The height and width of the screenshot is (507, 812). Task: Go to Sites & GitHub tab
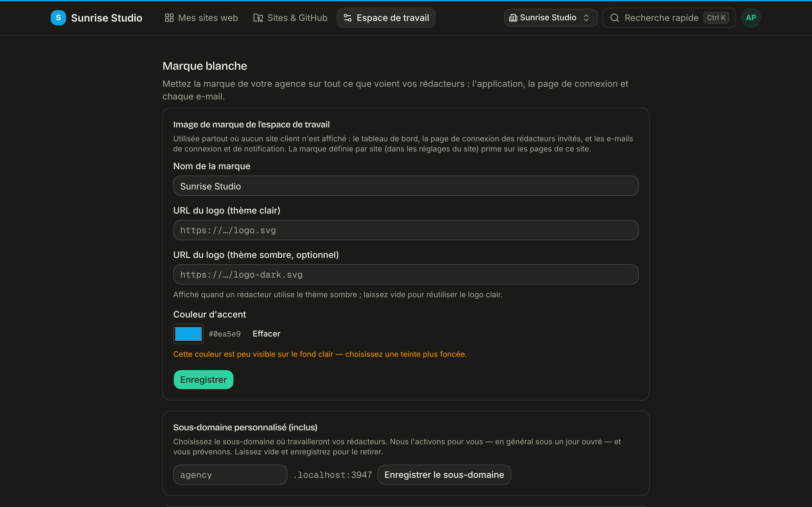click(x=290, y=18)
